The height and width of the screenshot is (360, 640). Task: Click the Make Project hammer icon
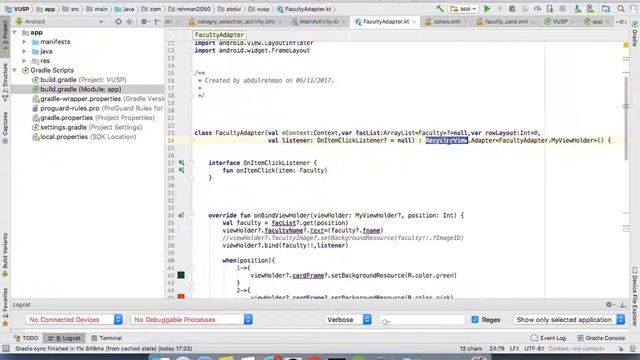click(x=440, y=9)
